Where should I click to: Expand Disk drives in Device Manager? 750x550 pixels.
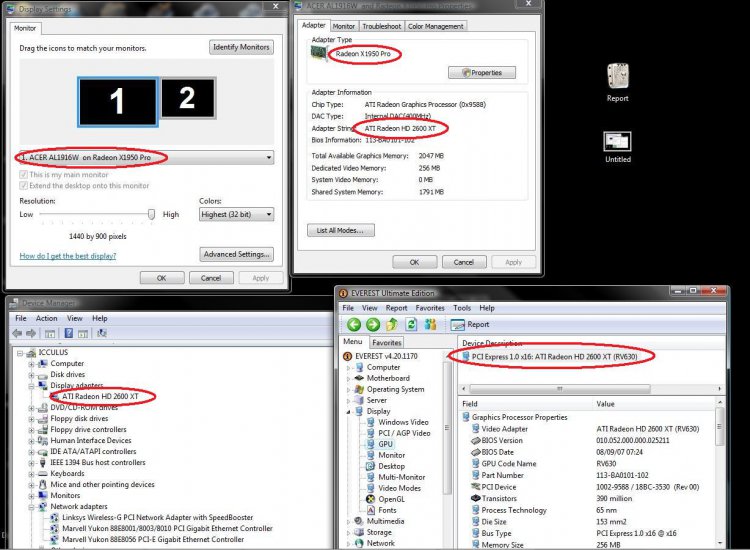(32, 375)
